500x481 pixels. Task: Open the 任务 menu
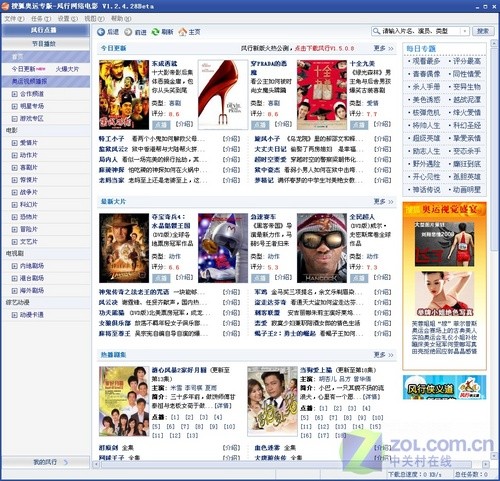tap(41, 19)
